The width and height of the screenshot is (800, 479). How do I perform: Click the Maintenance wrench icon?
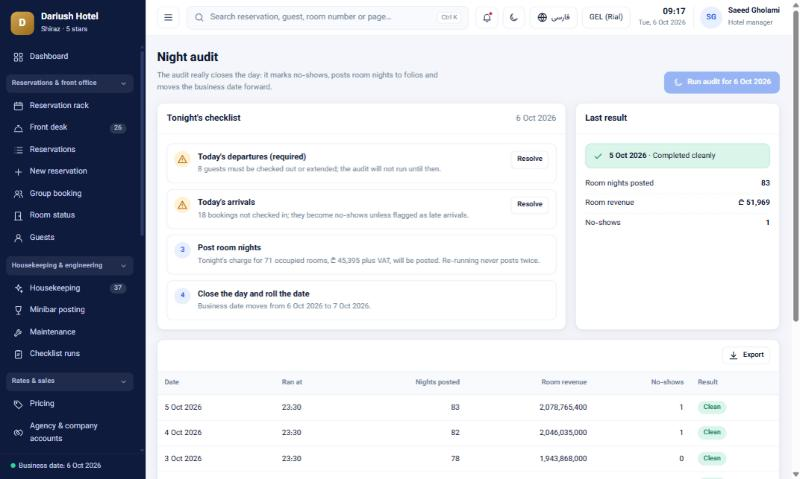click(x=18, y=332)
